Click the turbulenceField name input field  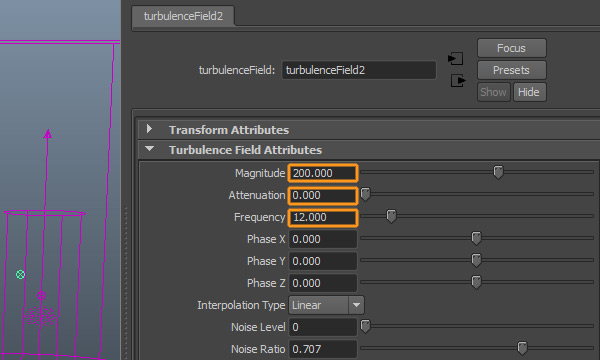pos(359,70)
